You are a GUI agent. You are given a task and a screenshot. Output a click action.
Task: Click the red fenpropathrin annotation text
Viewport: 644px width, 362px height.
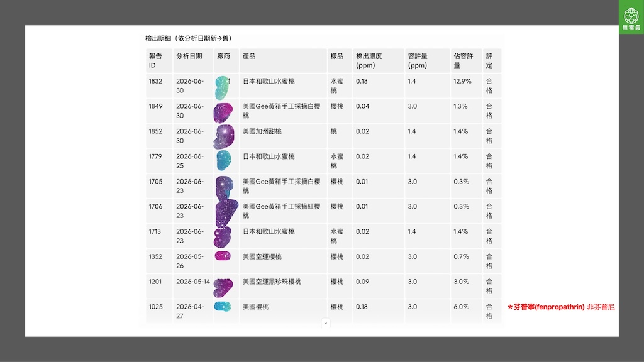(561, 307)
